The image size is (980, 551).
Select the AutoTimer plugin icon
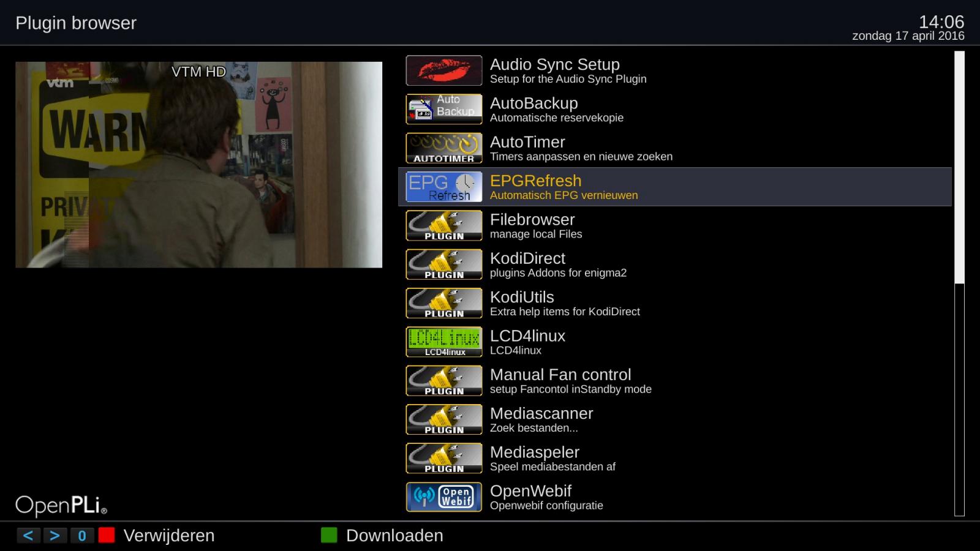(x=444, y=148)
